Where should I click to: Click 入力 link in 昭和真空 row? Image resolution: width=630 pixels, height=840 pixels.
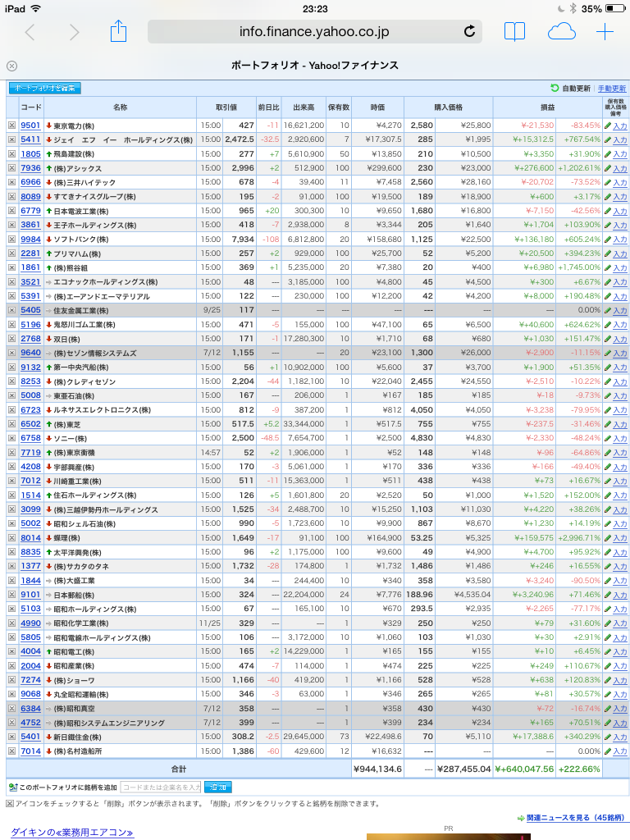click(620, 708)
